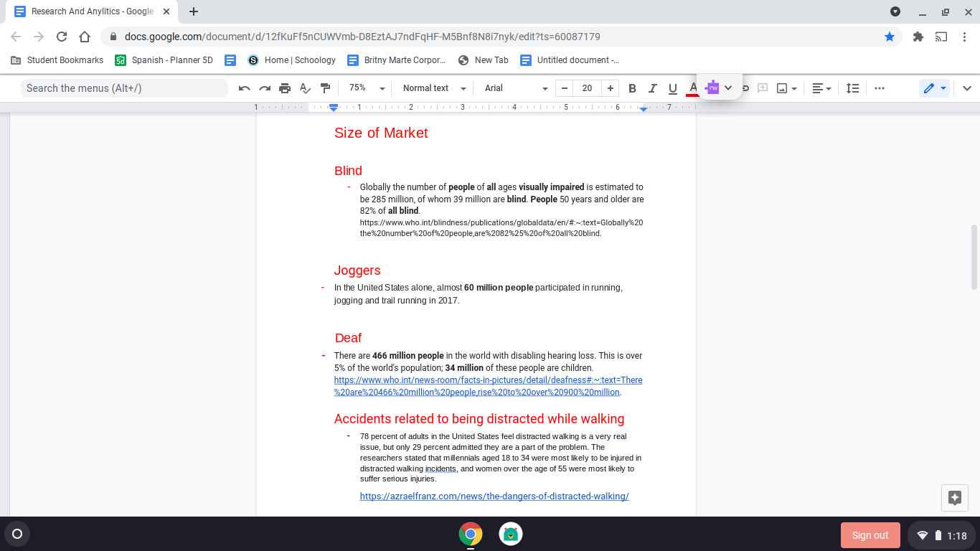Open the azraelfranz.com distracted walking link
This screenshot has width=980, height=551.
tap(494, 496)
